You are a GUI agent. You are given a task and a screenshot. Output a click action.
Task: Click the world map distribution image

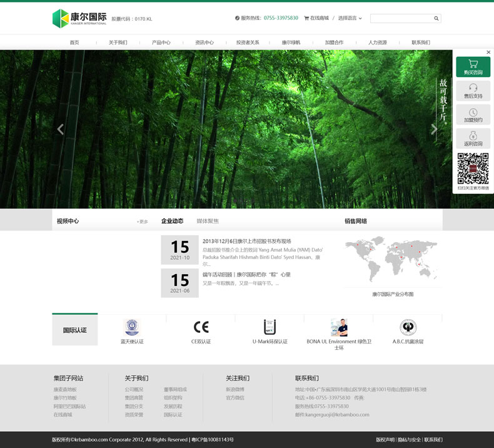(391, 259)
